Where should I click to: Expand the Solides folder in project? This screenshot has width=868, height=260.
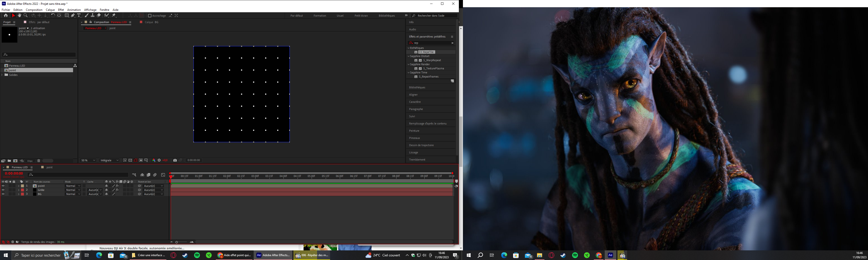[2, 75]
